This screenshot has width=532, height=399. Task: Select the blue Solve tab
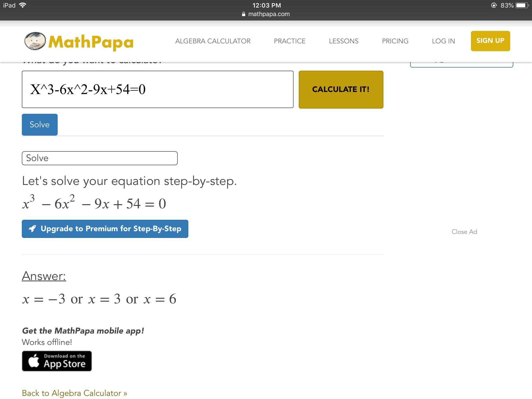(39, 124)
